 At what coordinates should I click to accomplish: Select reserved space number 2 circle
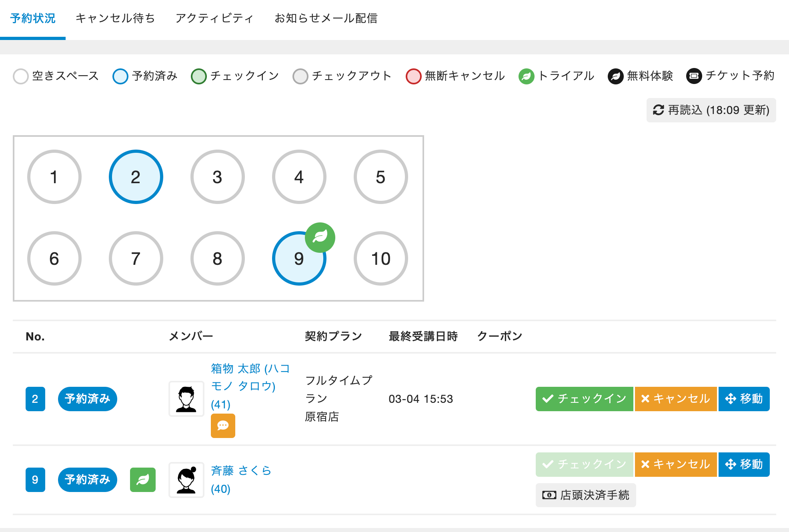[x=136, y=177]
